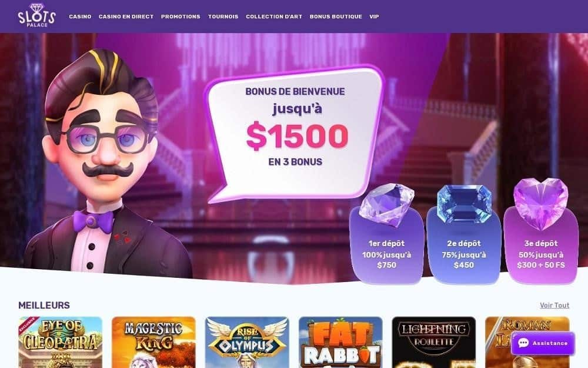Open Eye of Cleopatra game thumbnail
This screenshot has height=368, width=588.
pos(61,342)
